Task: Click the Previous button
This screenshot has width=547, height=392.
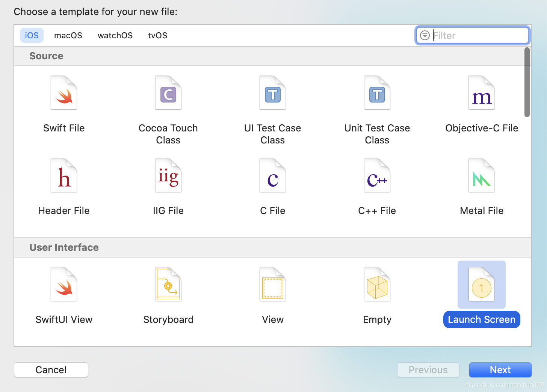Action: 428,370
